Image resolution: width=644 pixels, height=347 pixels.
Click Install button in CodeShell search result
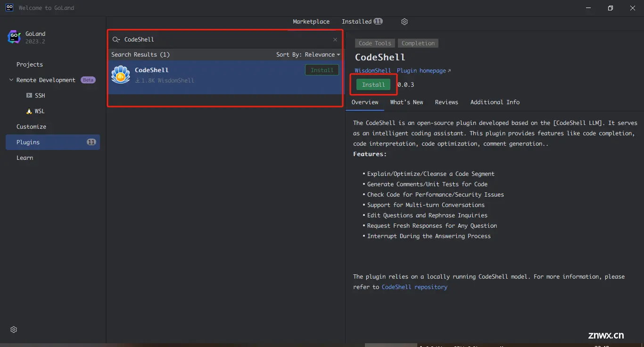tap(322, 70)
